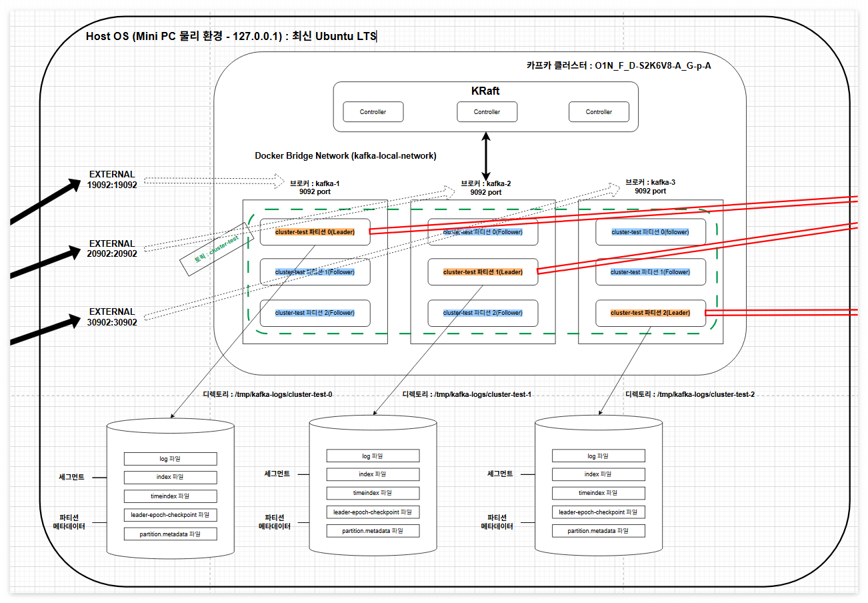Select kafka-2 파티션 0(Follower) box
This screenshot has height=603, width=868.
pos(483,232)
